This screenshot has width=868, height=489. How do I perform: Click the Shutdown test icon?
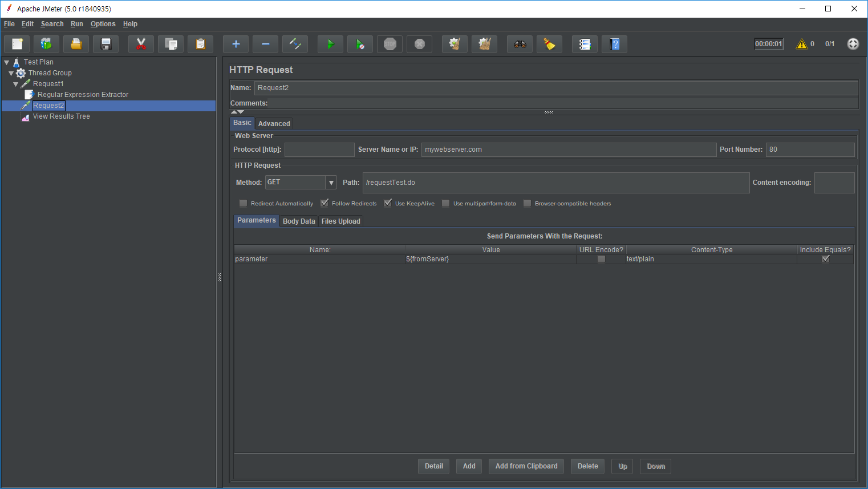(x=419, y=44)
